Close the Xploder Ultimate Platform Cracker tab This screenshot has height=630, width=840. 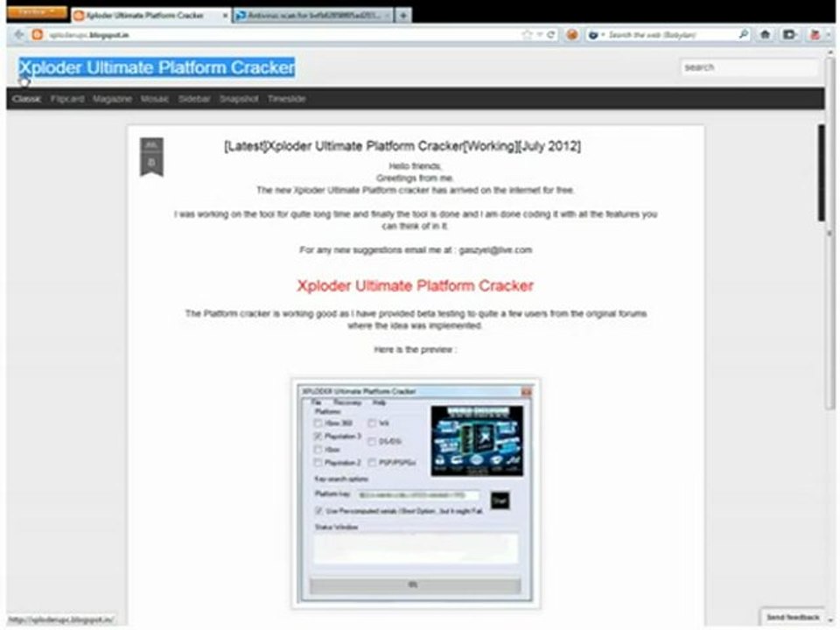click(x=225, y=16)
